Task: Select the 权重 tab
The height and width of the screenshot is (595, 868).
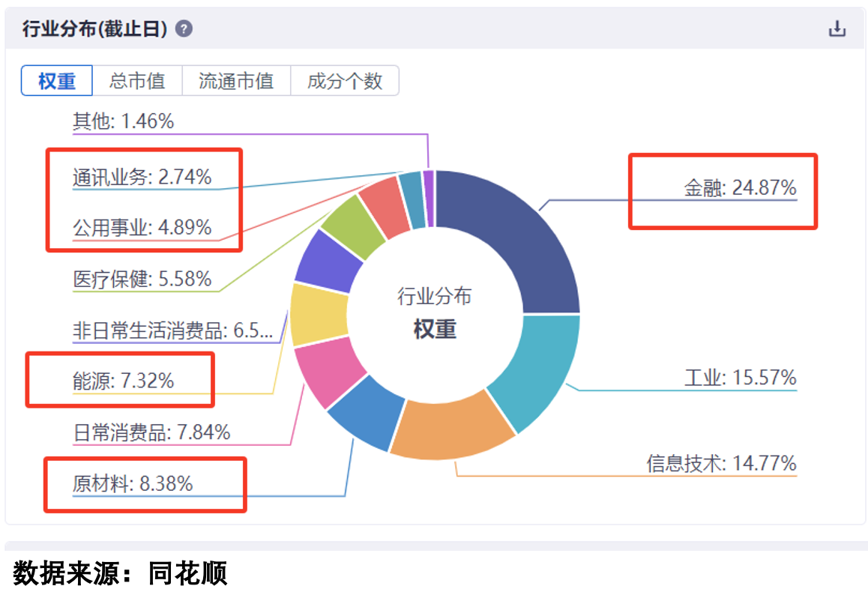Action: (57, 81)
